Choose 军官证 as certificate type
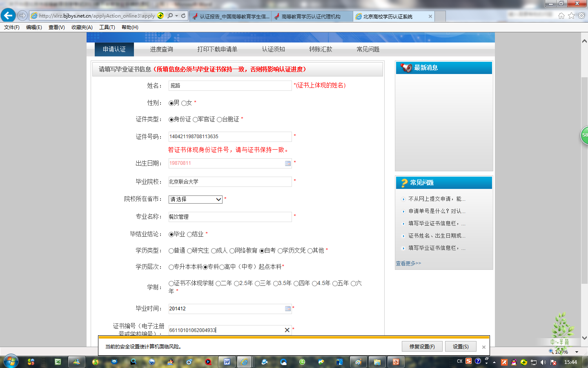The width and height of the screenshot is (588, 368). (195, 119)
